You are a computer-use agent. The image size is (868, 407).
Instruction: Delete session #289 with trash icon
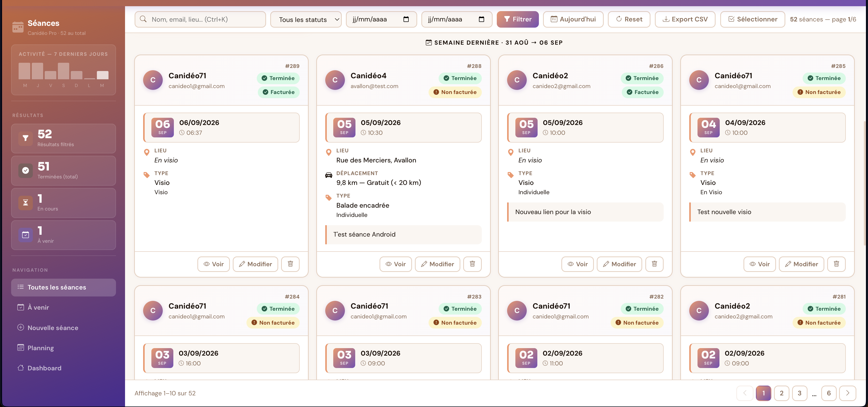[290, 264]
